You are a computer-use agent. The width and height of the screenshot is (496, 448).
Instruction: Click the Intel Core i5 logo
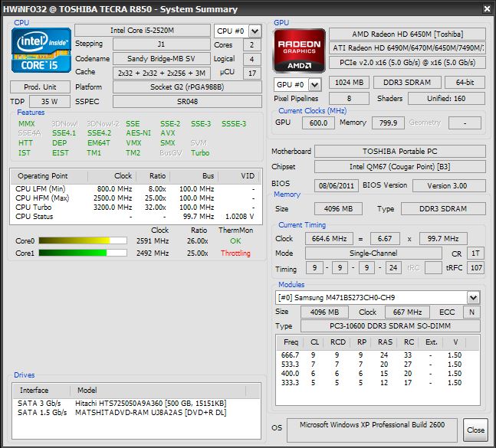click(x=41, y=51)
